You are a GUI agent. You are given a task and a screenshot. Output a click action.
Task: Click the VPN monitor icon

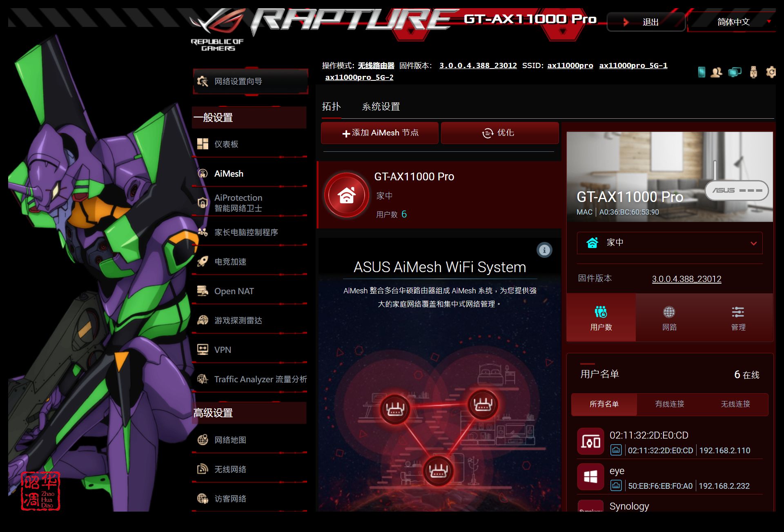(x=203, y=350)
